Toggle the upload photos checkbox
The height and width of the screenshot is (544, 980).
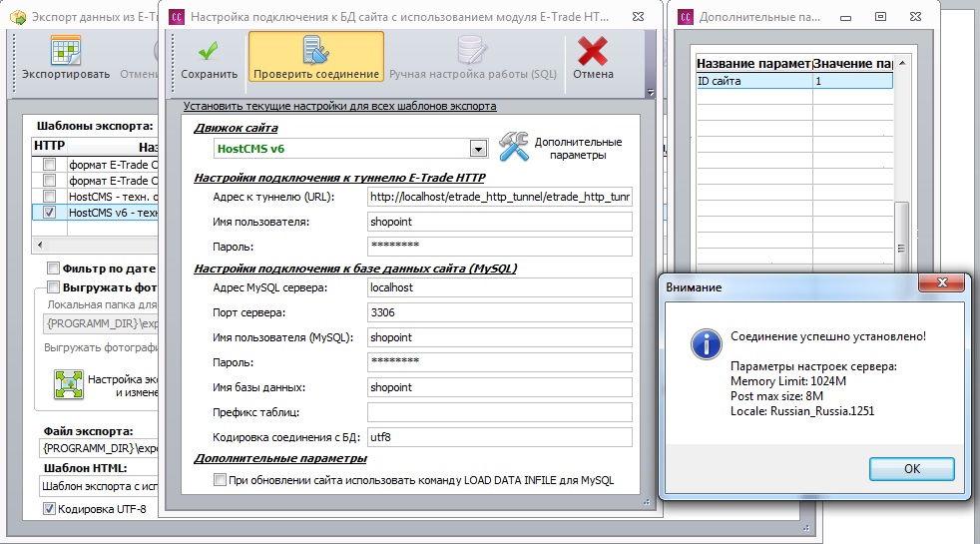tap(53, 287)
